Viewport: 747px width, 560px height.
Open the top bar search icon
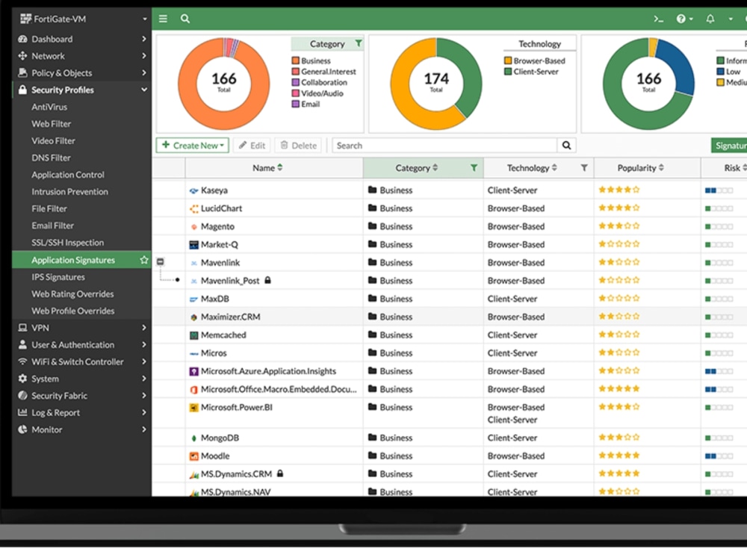pyautogui.click(x=185, y=19)
